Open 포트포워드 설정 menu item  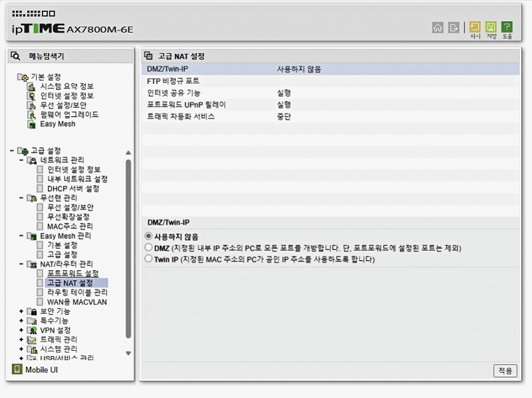coord(72,274)
